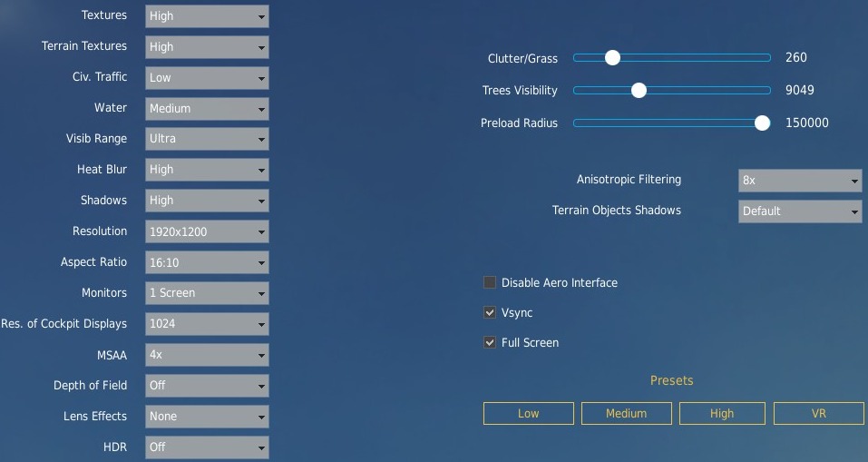
Task: Apply the Medium preset
Action: coord(626,414)
